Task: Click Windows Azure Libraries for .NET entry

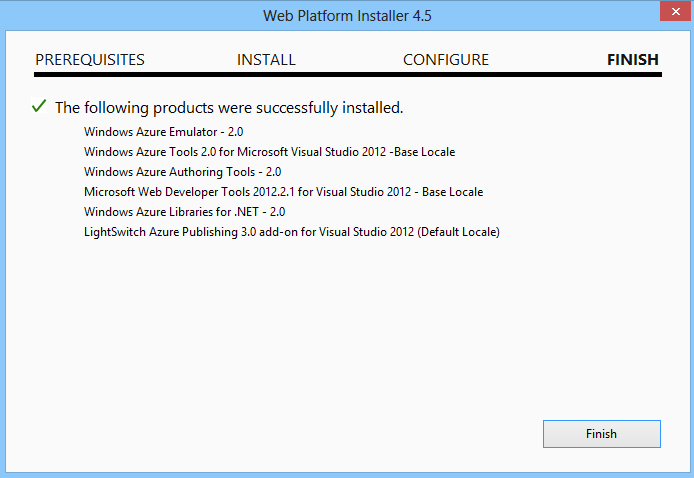Action: 185,212
